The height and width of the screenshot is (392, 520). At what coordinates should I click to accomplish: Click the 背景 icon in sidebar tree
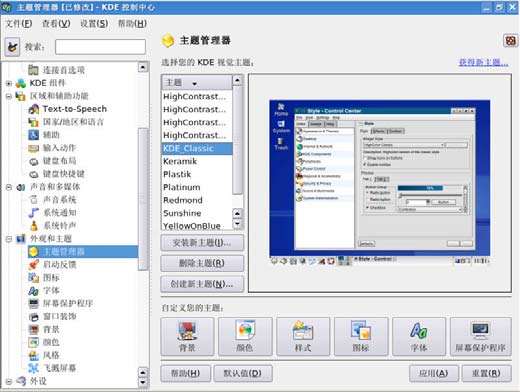coord(33,329)
